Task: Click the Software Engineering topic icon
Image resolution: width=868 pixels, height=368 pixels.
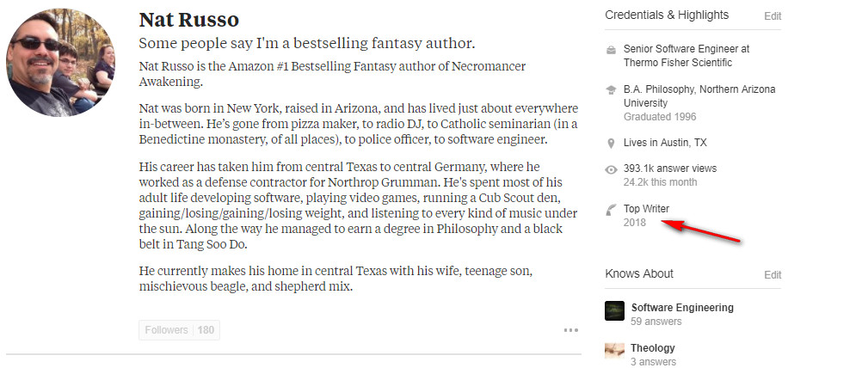Action: pos(614,310)
